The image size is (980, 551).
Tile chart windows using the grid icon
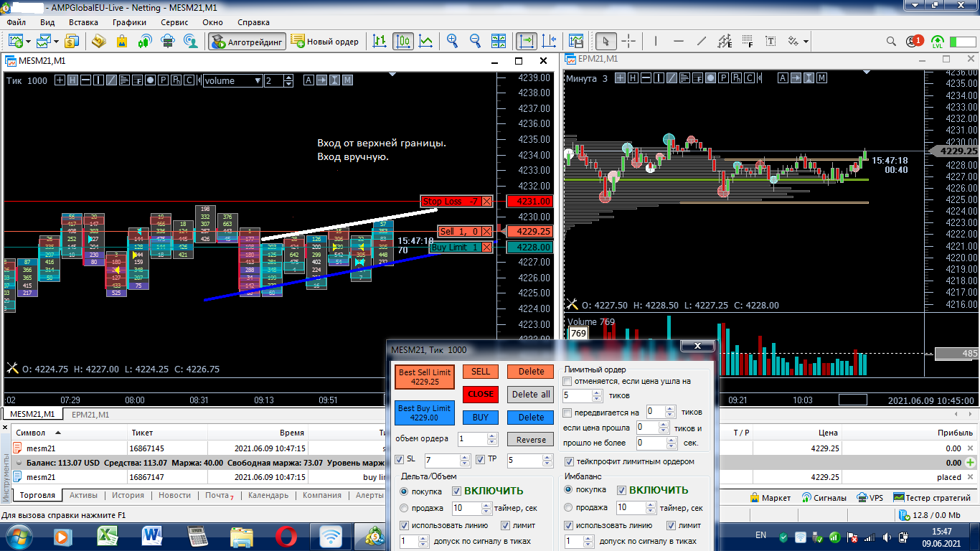pos(498,41)
